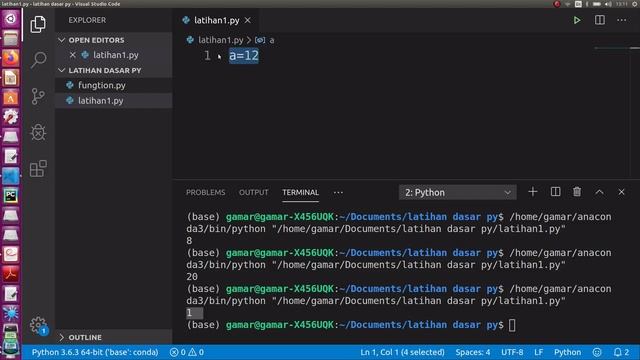Screen dimensions: 640x360
Task: Open the Source Control view
Action: coord(38,96)
